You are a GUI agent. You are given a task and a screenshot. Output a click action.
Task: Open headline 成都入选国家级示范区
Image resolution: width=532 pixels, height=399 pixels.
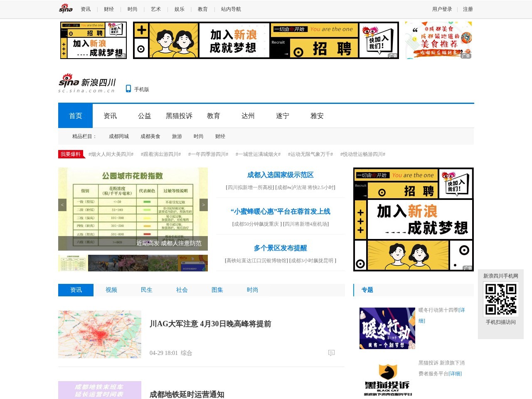tap(281, 175)
